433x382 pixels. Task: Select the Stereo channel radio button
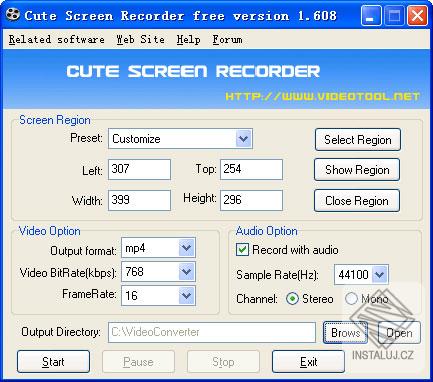click(x=292, y=299)
